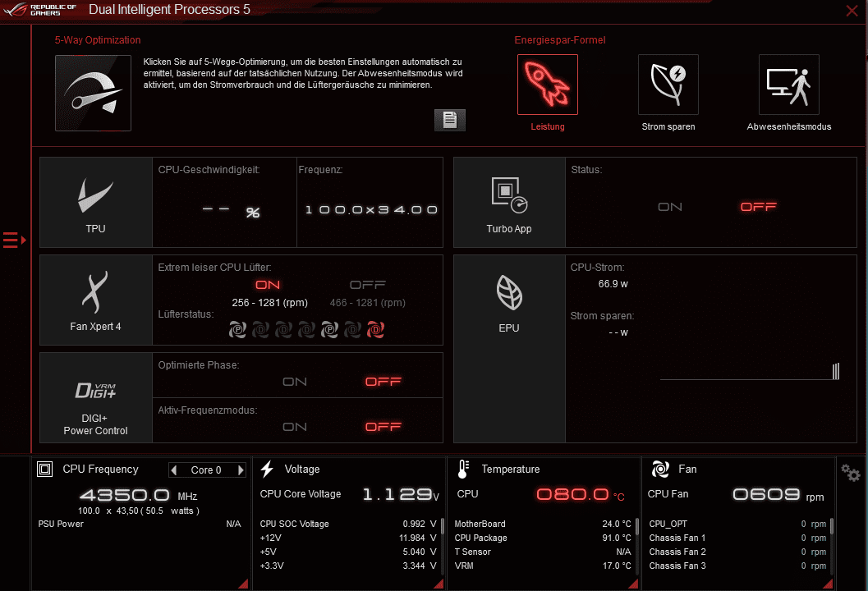Click the Fan monitor icon
Screen dimensions: 868x591
pos(660,470)
